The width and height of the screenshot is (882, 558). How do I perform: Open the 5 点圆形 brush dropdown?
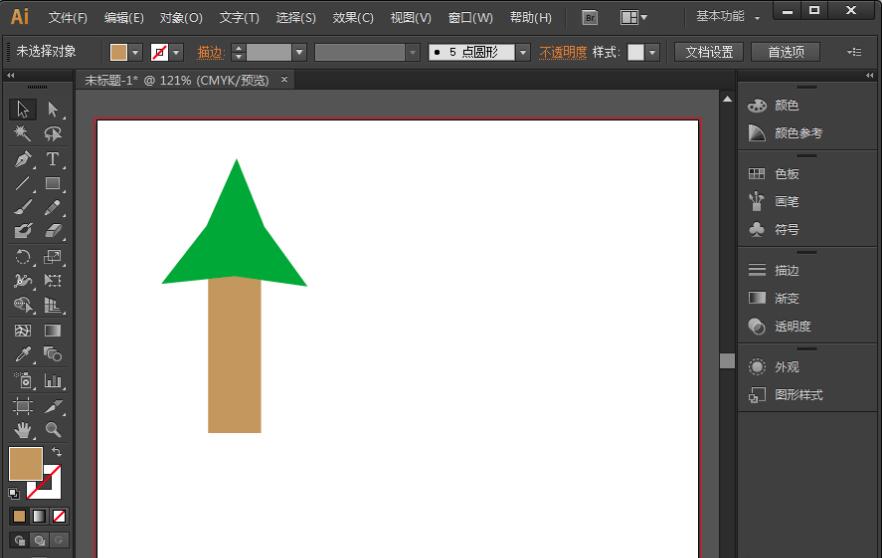coord(522,52)
